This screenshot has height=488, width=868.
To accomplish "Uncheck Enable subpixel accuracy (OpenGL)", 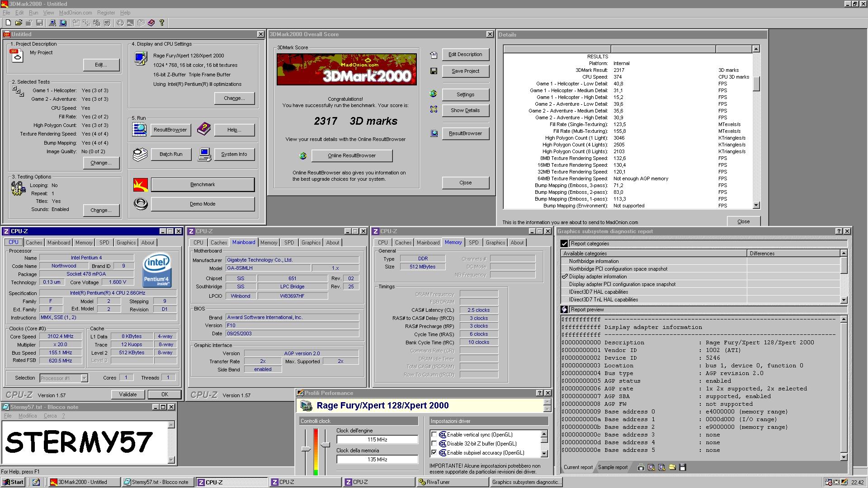I will (x=434, y=453).
